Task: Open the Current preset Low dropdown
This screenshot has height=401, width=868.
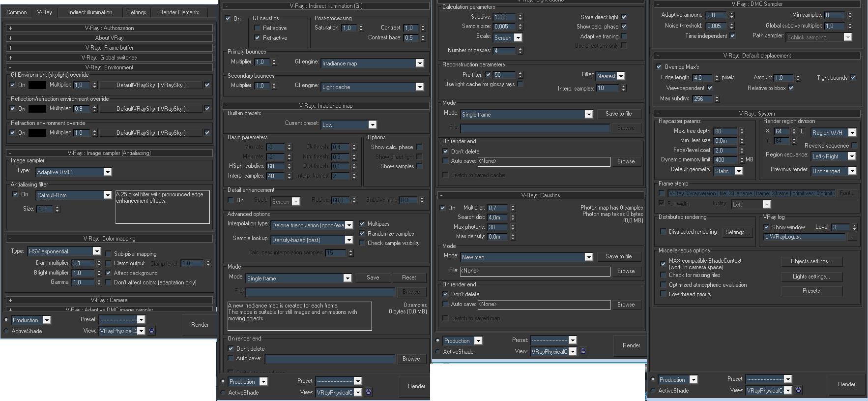Action: click(x=349, y=125)
